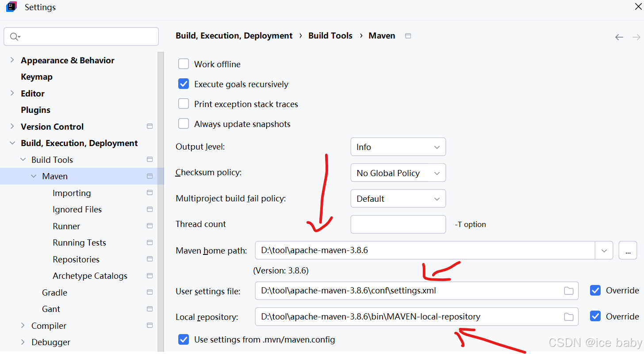Click the Local repository path field
This screenshot has height=354, width=644.
pyautogui.click(x=417, y=316)
